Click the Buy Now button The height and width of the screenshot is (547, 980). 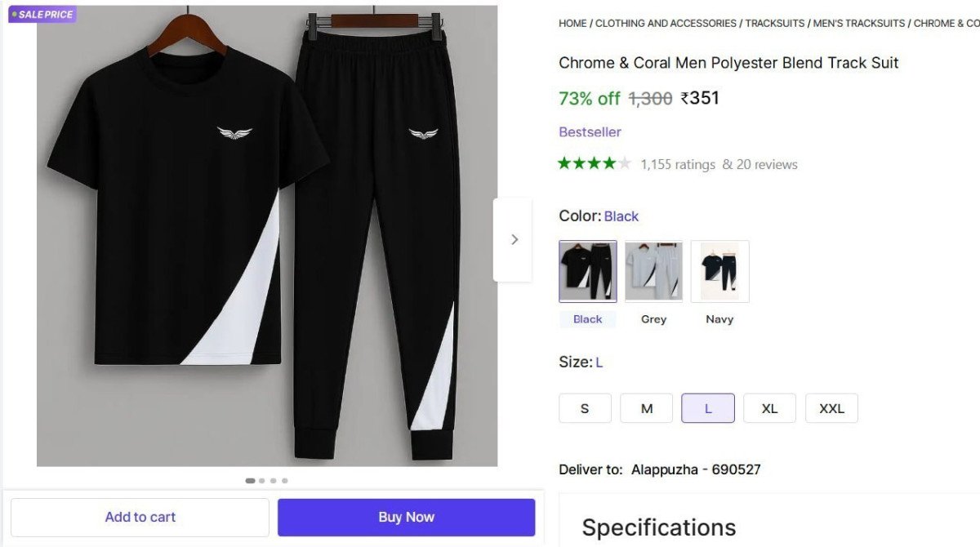(x=406, y=516)
